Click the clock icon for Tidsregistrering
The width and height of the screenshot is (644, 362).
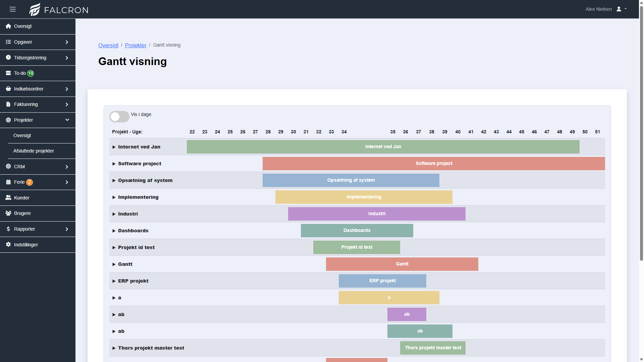coord(8,58)
